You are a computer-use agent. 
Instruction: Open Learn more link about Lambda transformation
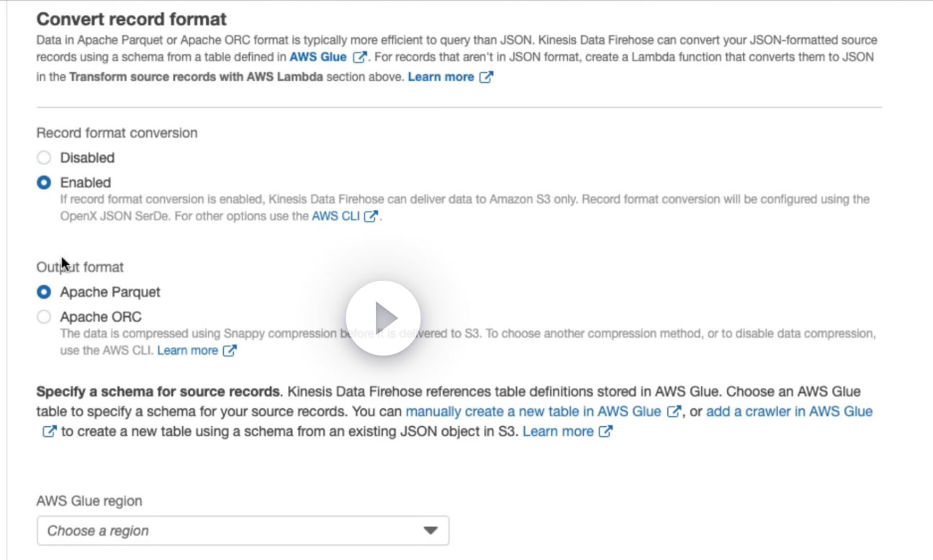[x=441, y=77]
